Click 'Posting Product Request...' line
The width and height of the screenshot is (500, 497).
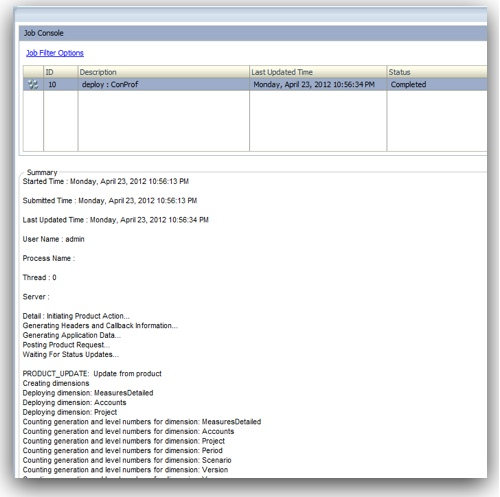[x=66, y=345]
